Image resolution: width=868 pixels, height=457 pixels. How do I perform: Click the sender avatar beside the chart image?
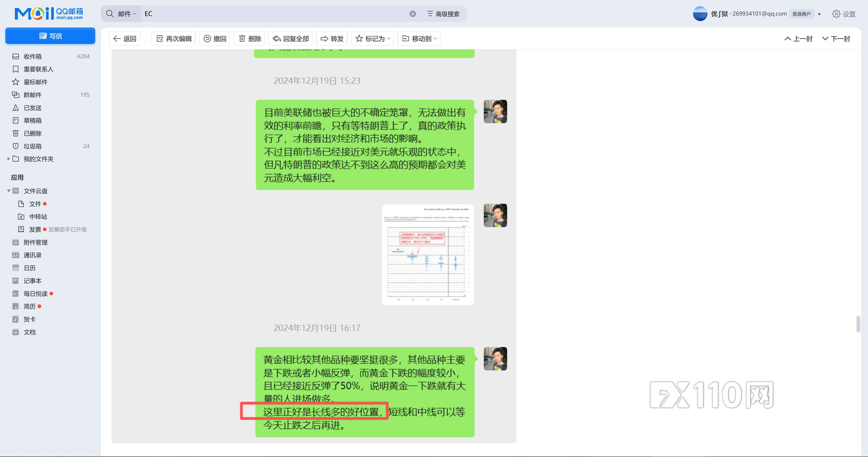495,215
